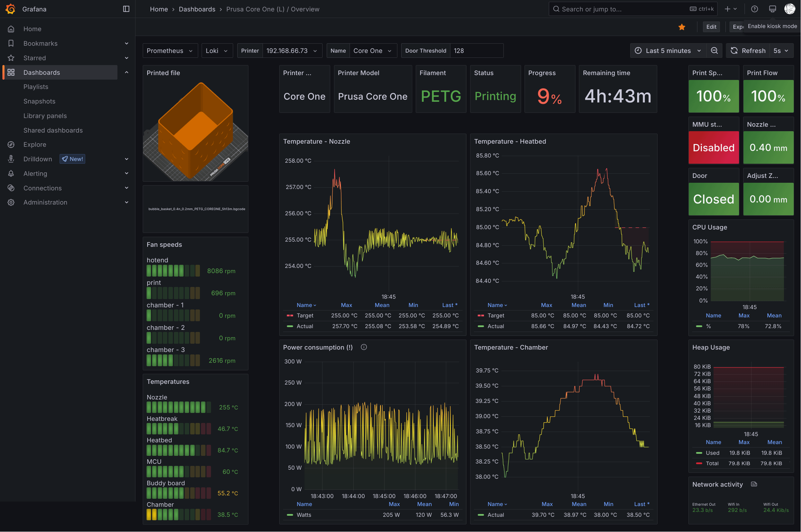Viewport: 801px width, 532px height.
Task: Open the 5s refresh interval dropdown
Action: coord(781,51)
